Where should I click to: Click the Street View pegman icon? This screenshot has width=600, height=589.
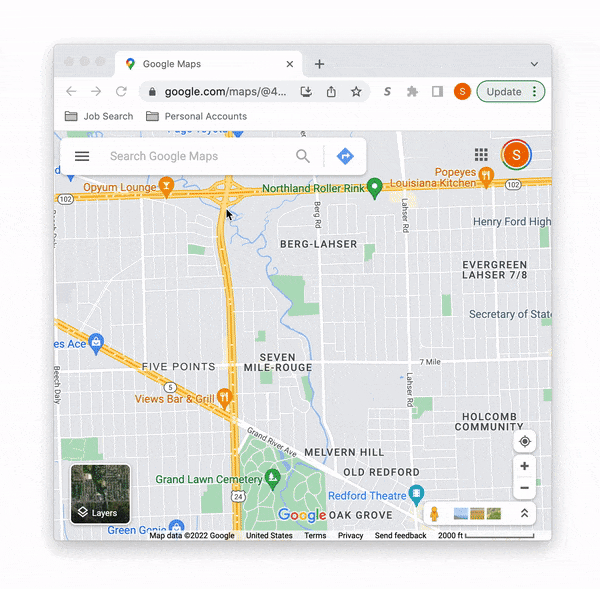tap(434, 514)
